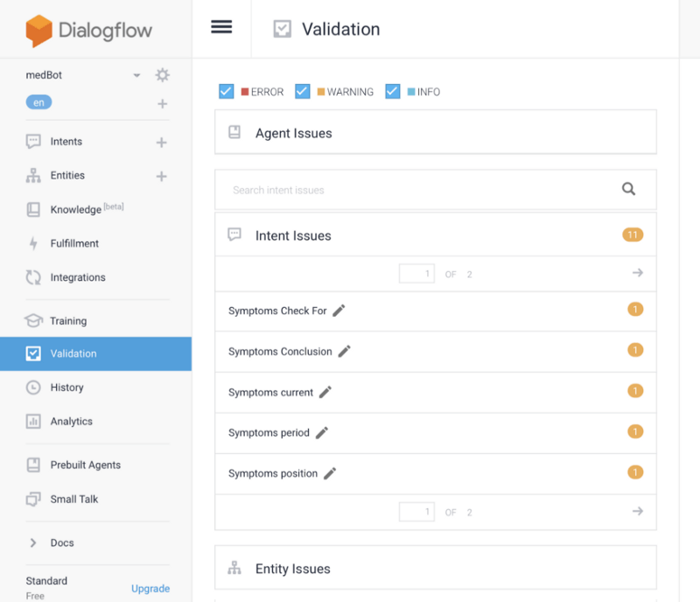
Task: Open the medBot agent dropdown
Action: pos(136,75)
